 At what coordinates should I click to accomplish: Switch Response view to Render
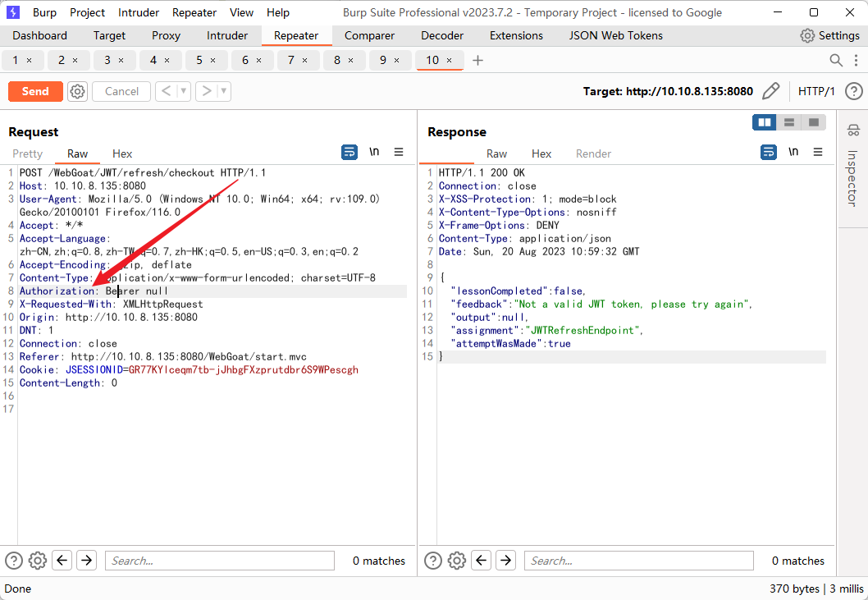click(593, 153)
